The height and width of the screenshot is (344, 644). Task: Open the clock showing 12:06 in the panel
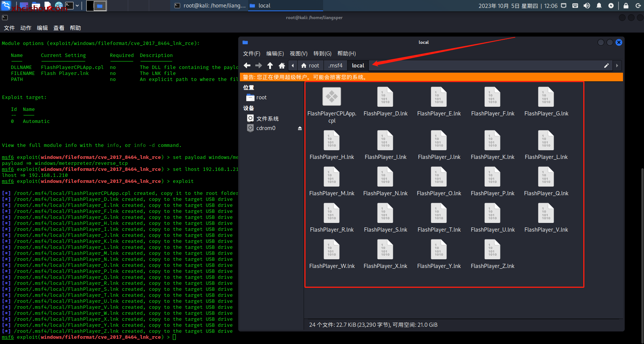pos(518,6)
